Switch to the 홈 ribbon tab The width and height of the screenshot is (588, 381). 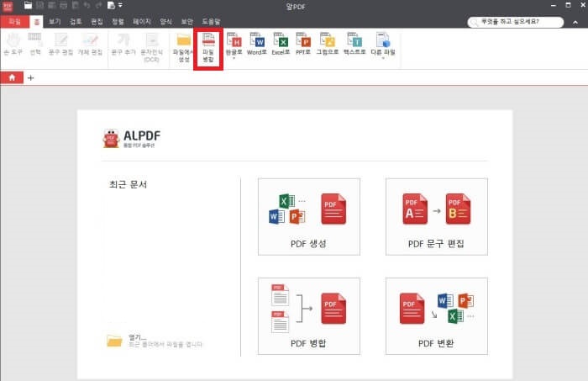(x=36, y=22)
